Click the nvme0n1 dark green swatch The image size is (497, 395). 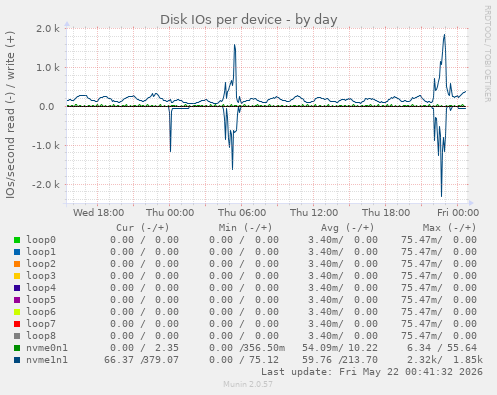pyautogui.click(x=17, y=348)
